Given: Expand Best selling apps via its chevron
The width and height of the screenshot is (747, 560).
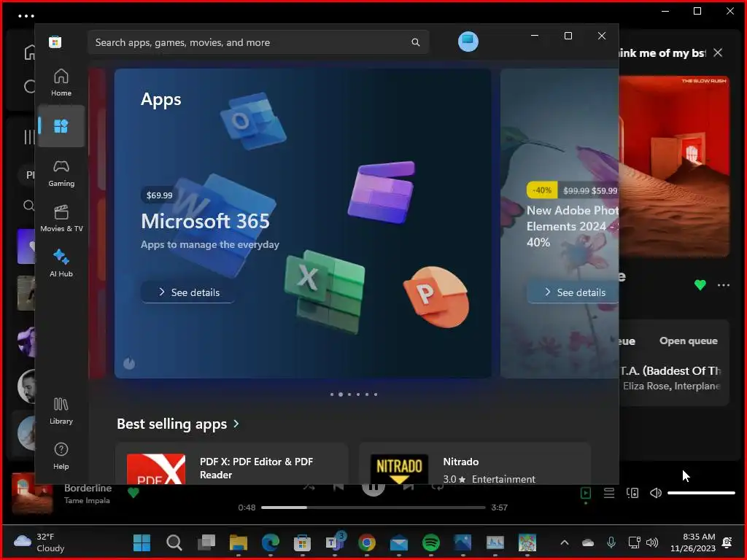Looking at the screenshot, I should (x=236, y=424).
